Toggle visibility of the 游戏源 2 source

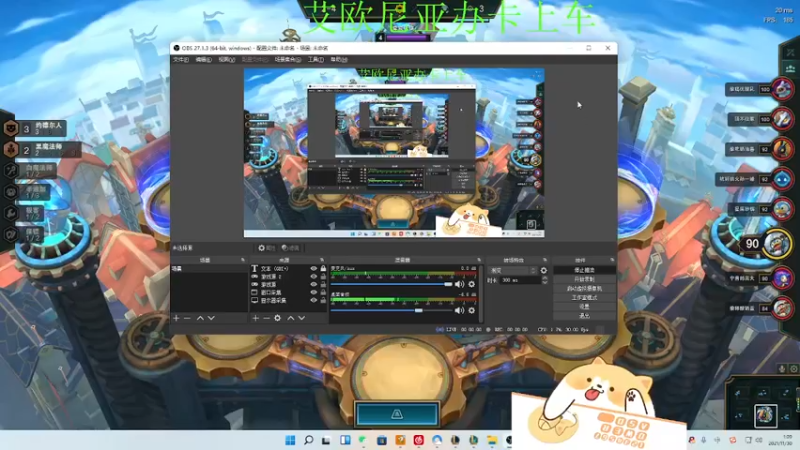tap(314, 277)
